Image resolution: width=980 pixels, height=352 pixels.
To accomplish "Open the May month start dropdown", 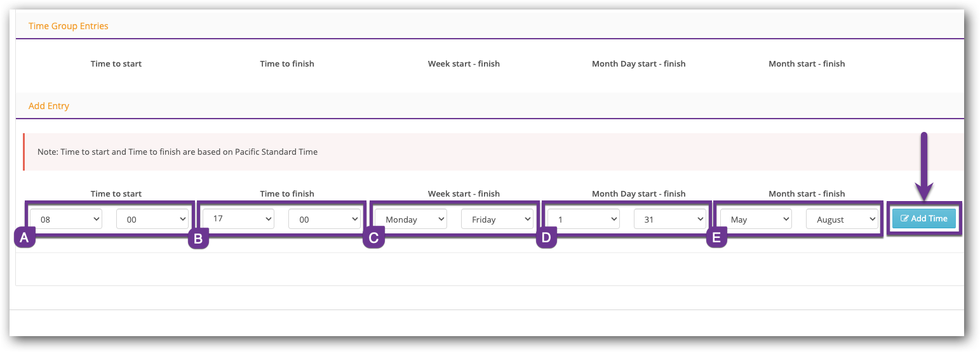I will pos(756,219).
